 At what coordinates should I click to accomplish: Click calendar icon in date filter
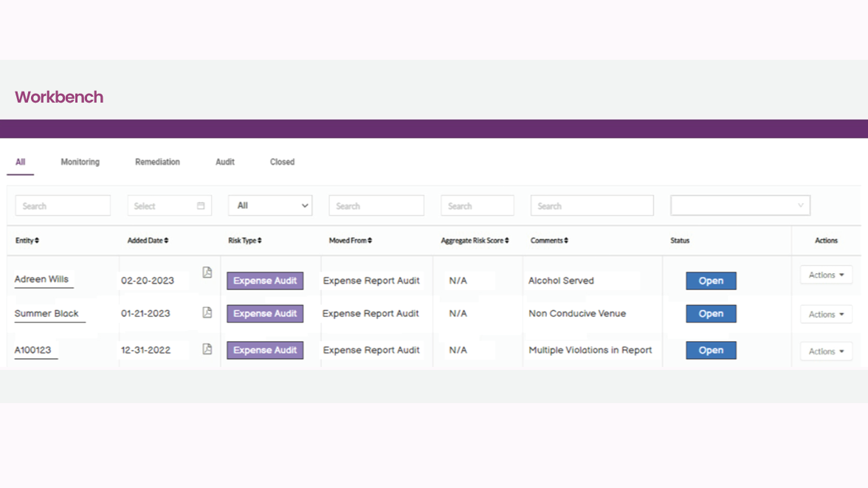201,206
